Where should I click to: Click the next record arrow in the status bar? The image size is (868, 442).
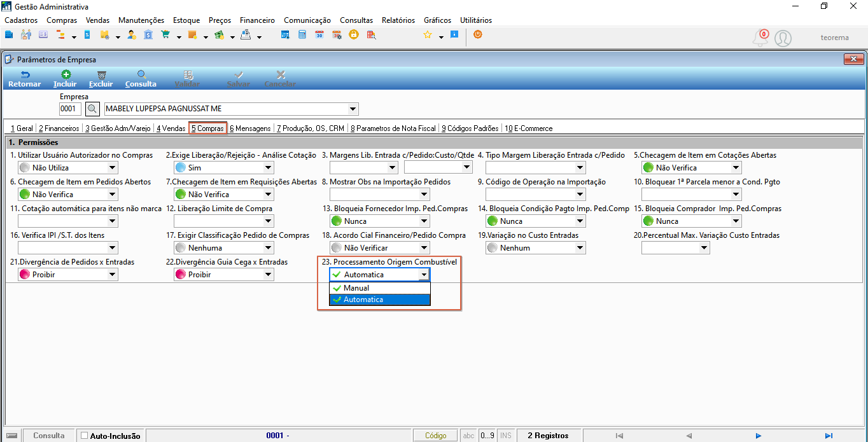pos(759,436)
